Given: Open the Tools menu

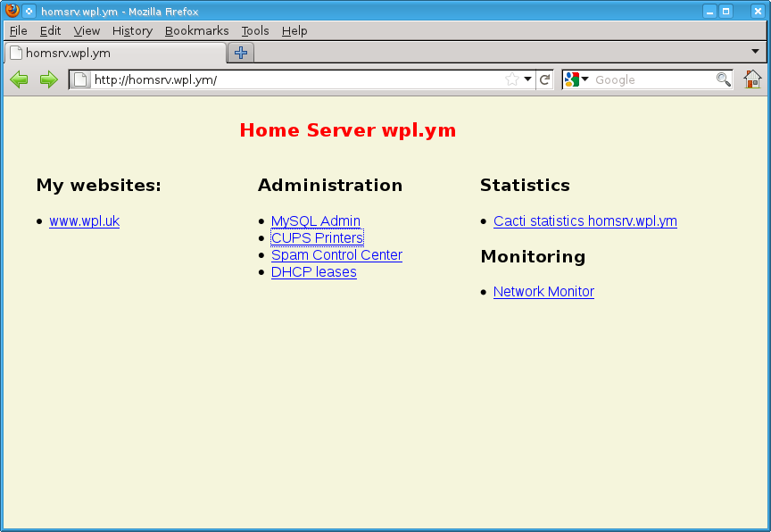Looking at the screenshot, I should click(254, 31).
